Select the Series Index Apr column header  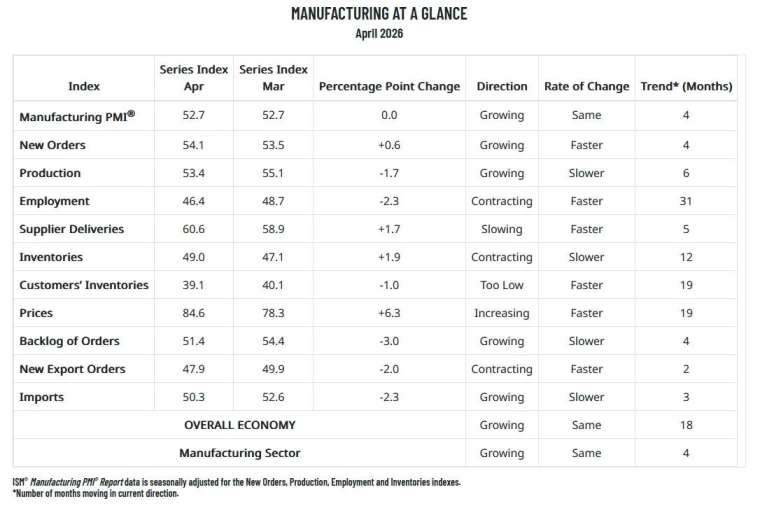(194, 78)
